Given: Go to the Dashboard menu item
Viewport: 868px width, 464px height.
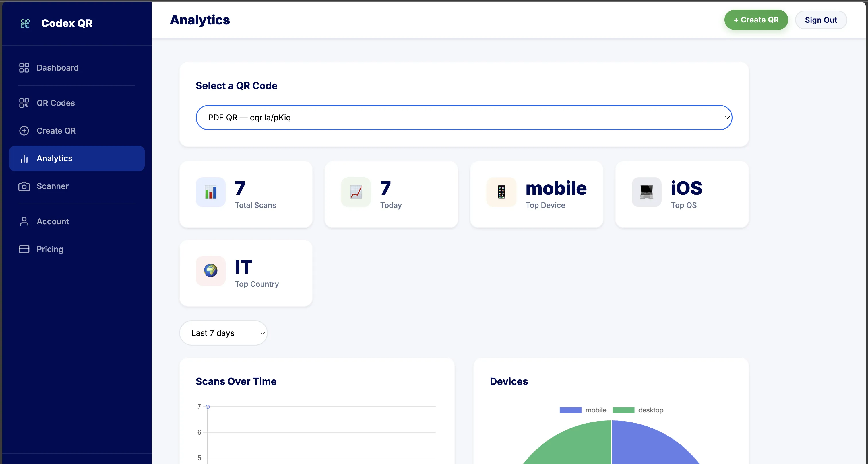Looking at the screenshot, I should (57, 67).
